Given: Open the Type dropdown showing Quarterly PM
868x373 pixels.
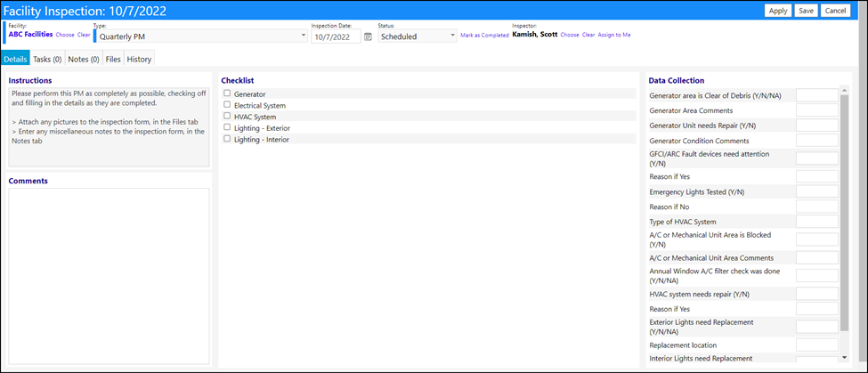Looking at the screenshot, I should pyautogui.click(x=202, y=36).
